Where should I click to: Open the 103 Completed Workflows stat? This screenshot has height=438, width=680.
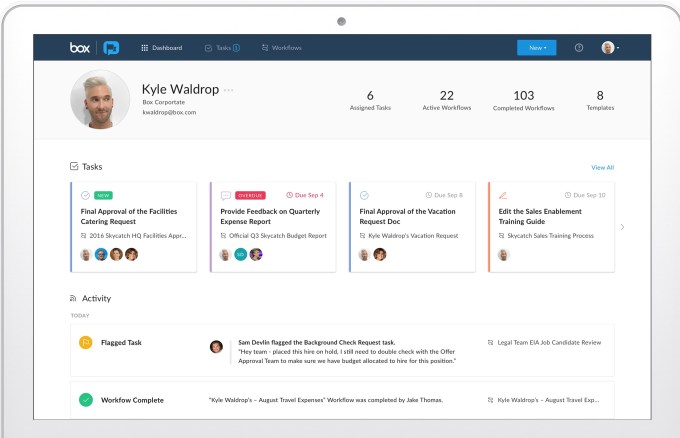point(523,100)
